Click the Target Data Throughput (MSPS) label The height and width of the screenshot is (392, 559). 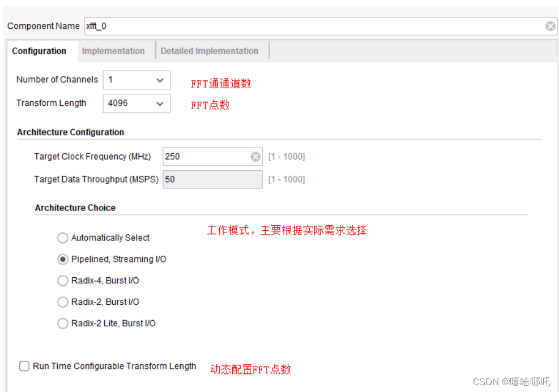tap(96, 179)
